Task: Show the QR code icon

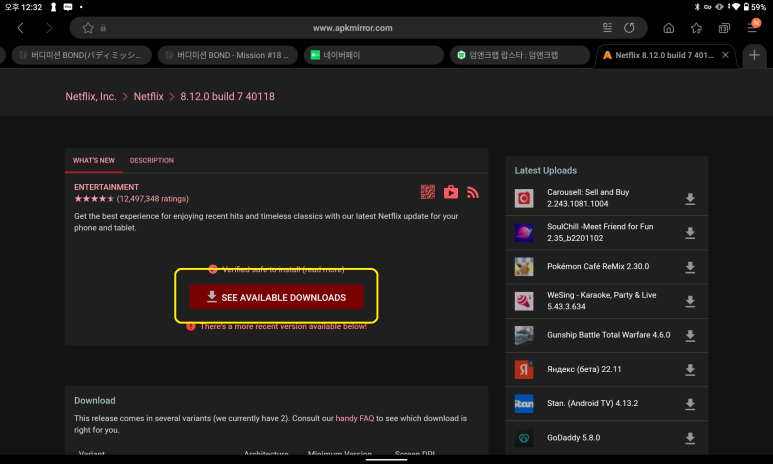Action: (x=428, y=192)
